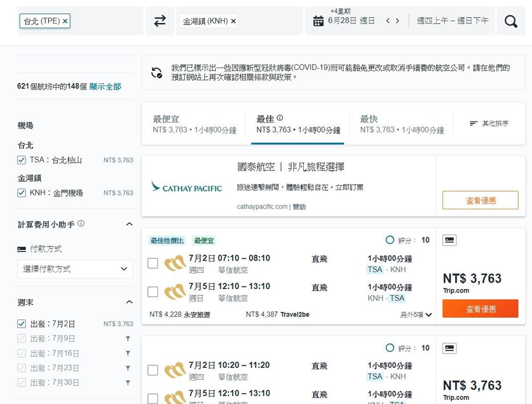
Task: Click destination airport input field
Action: [239, 21]
